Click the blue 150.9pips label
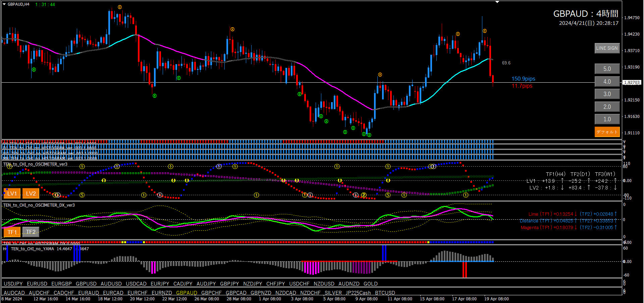This screenshot has height=303, width=644. (x=523, y=79)
